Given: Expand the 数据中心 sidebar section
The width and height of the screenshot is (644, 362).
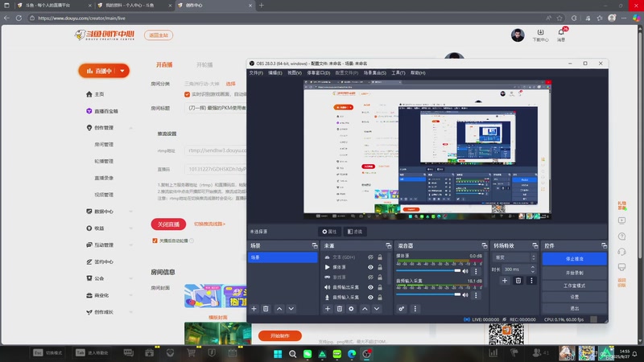Looking at the screenshot, I should pyautogui.click(x=131, y=212).
